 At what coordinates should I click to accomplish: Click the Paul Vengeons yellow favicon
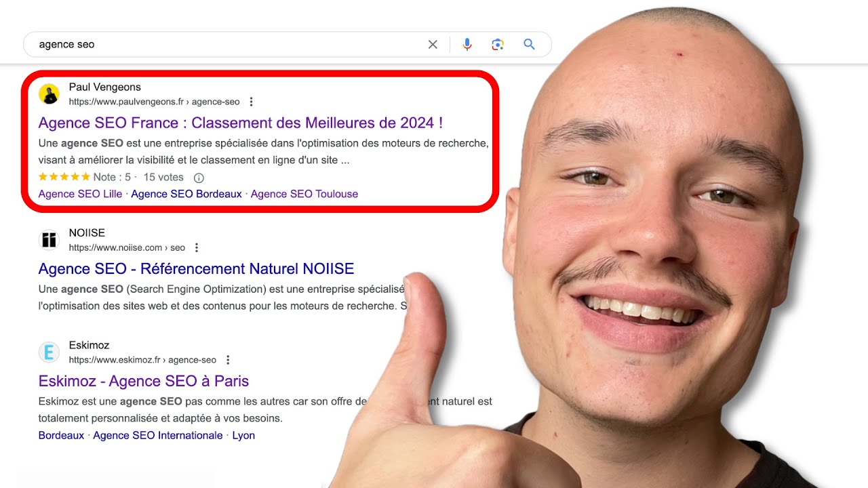point(49,94)
